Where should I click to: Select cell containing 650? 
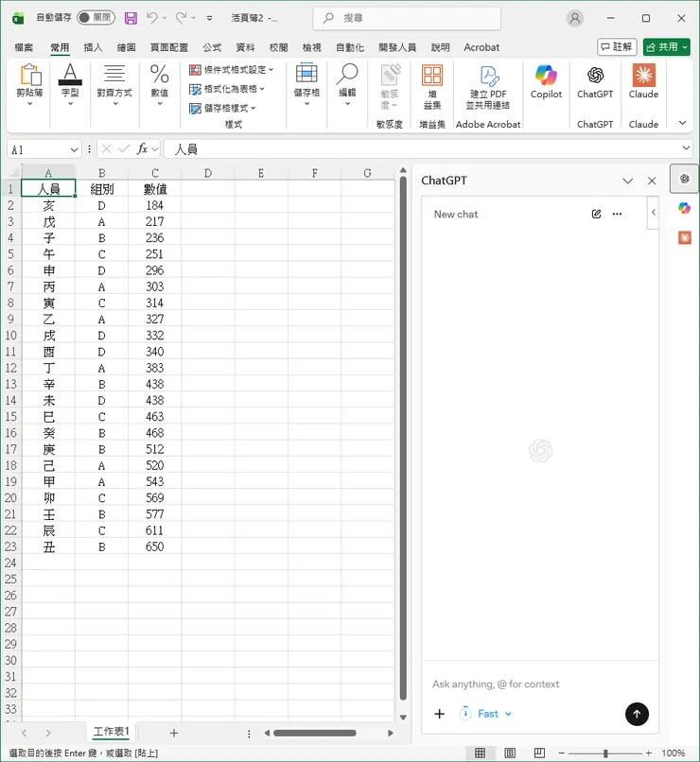(x=154, y=546)
